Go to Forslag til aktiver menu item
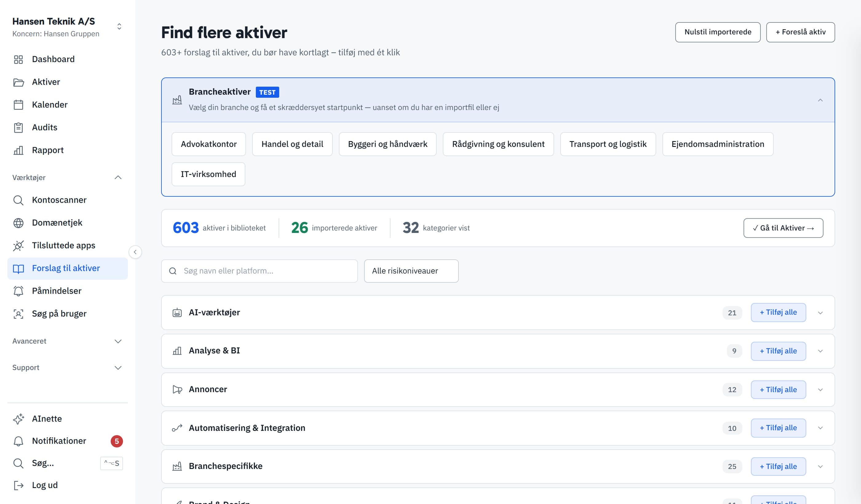This screenshot has width=861, height=504. point(68,268)
